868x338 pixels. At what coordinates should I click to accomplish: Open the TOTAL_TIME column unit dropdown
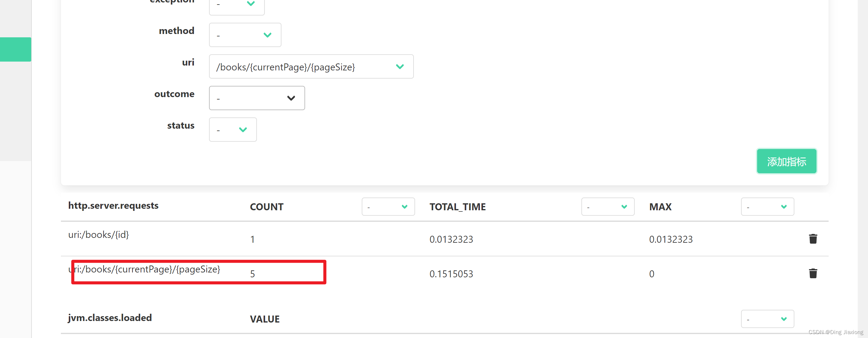607,207
